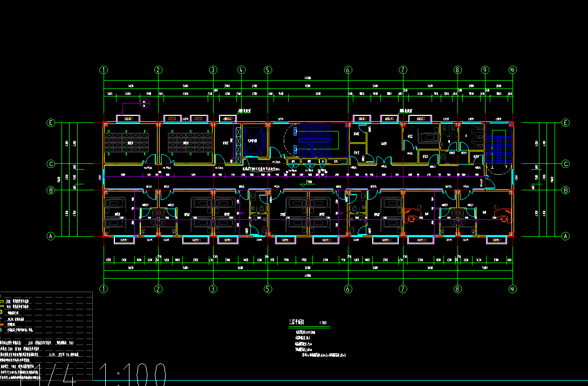The image size is (588, 386).
Task: Select grid axis bubble 10 at bottom
Action: [x=512, y=289]
